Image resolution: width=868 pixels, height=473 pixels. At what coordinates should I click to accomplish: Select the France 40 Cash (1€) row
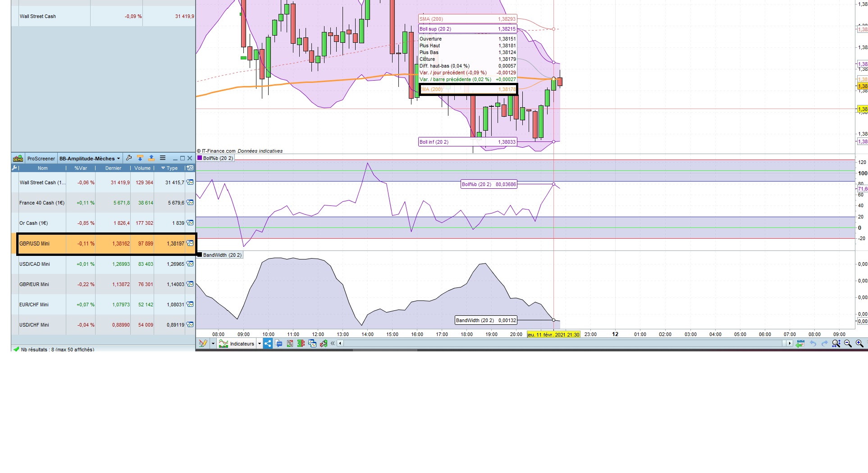coord(103,203)
